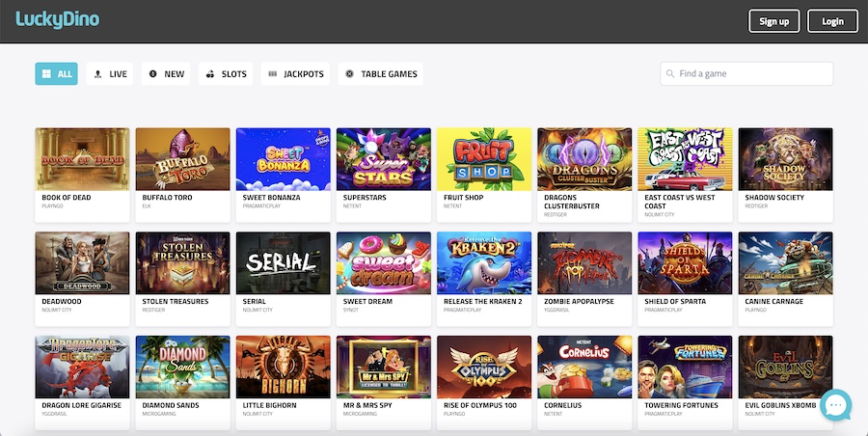Click the BUFFALO TORO title text
This screenshot has width=868, height=436.
[167, 197]
